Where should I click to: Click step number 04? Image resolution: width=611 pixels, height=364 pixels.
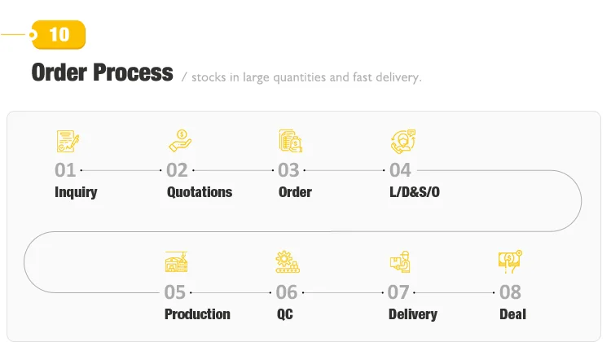(400, 170)
